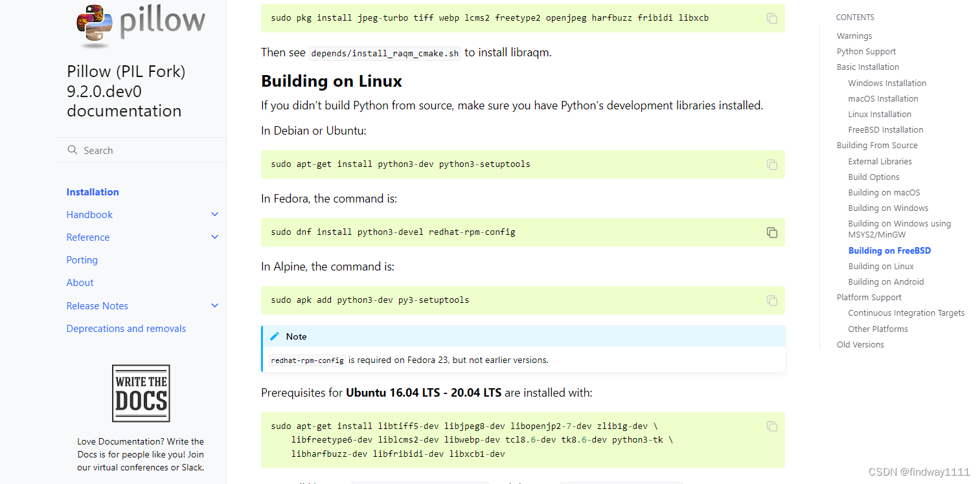Click the Write the Docs logo
Screen dimensions: 980x484
(x=141, y=393)
